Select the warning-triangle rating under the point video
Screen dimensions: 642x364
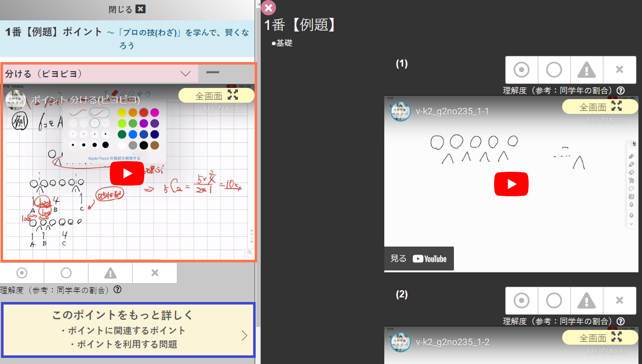pyautogui.click(x=110, y=273)
